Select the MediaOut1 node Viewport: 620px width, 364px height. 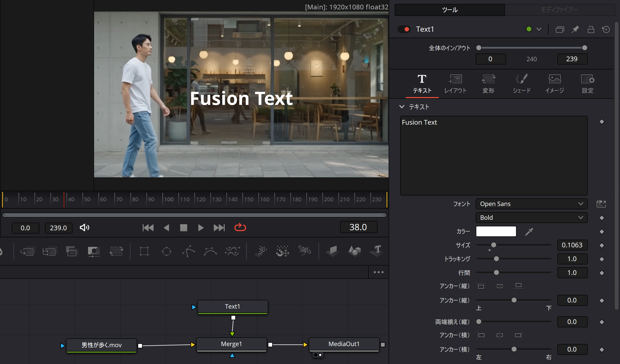click(x=344, y=344)
